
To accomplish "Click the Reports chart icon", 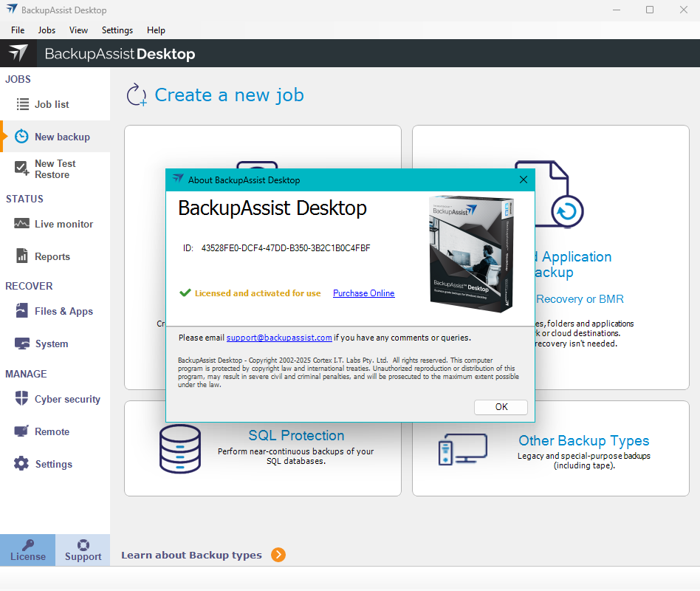I will 22,256.
